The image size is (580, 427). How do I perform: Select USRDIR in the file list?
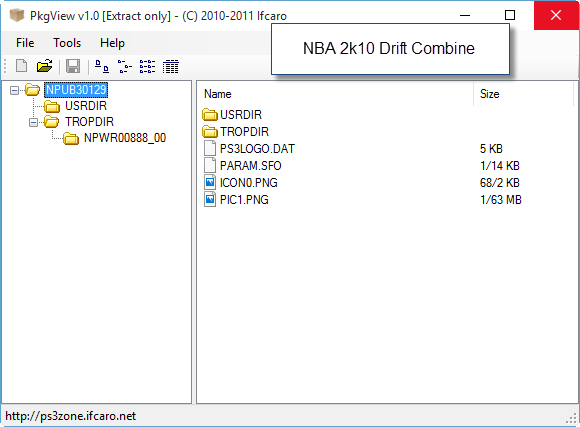click(x=241, y=115)
